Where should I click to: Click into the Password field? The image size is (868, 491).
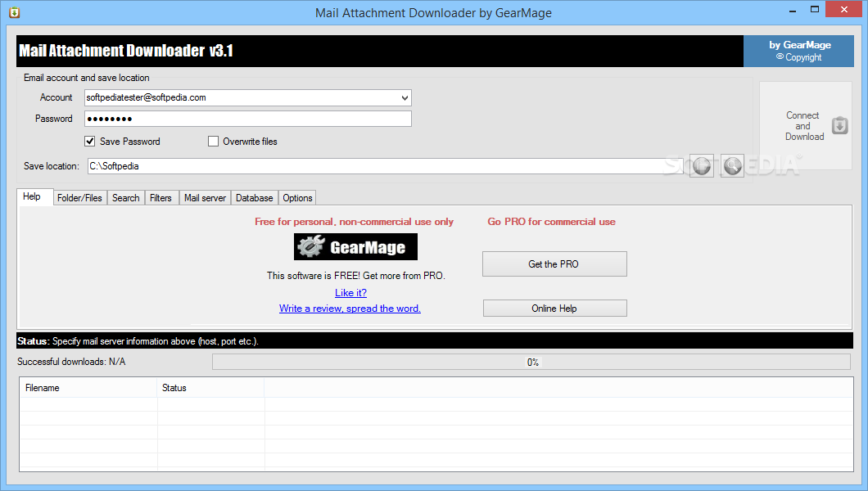(x=248, y=119)
